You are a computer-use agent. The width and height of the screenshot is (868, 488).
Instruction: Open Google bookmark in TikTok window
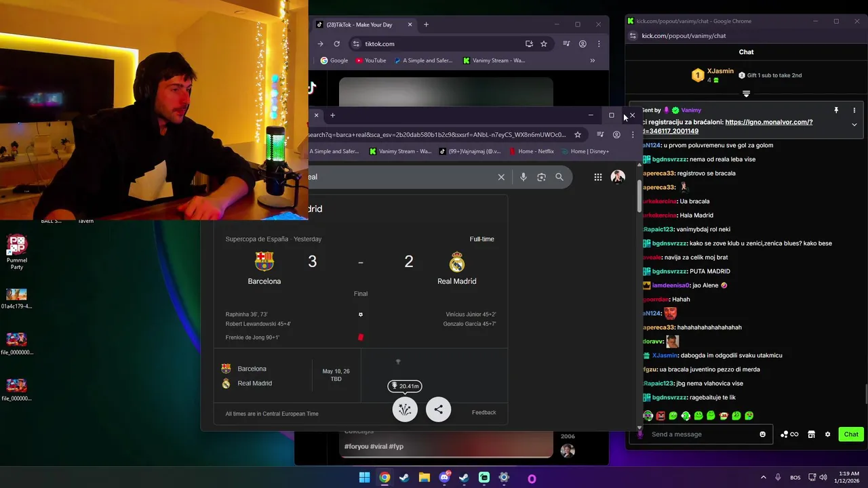click(334, 60)
